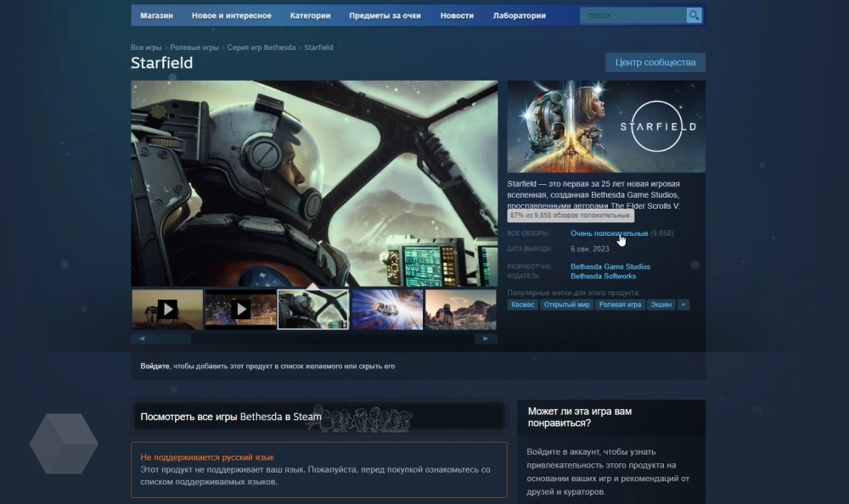This screenshot has width=849, height=504.
Task: Select the Космос tag
Action: click(523, 305)
